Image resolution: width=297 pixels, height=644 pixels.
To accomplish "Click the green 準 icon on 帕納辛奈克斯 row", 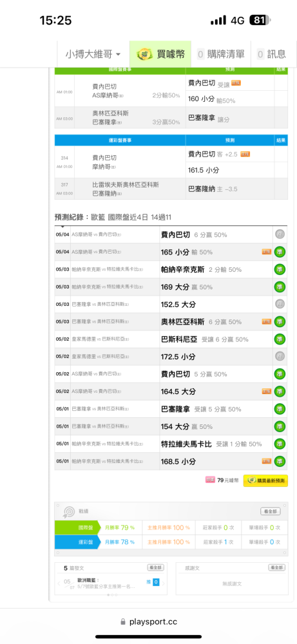I will click(x=280, y=270).
